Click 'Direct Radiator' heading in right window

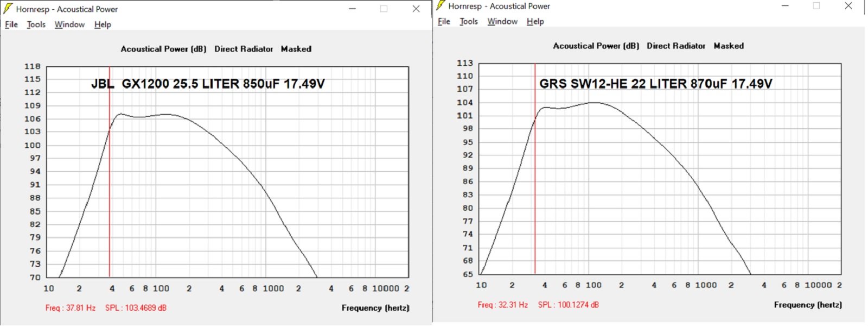click(676, 46)
